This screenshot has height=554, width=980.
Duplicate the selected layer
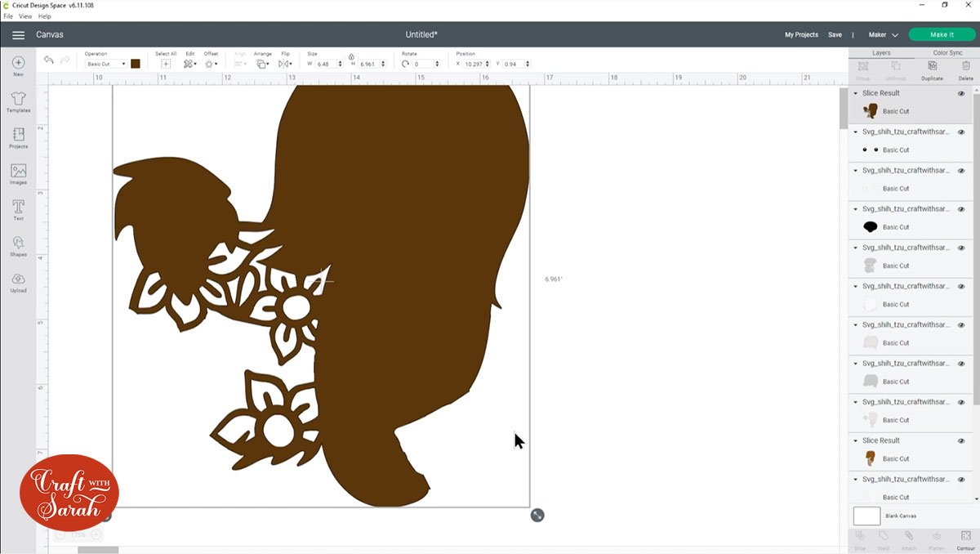(x=932, y=69)
